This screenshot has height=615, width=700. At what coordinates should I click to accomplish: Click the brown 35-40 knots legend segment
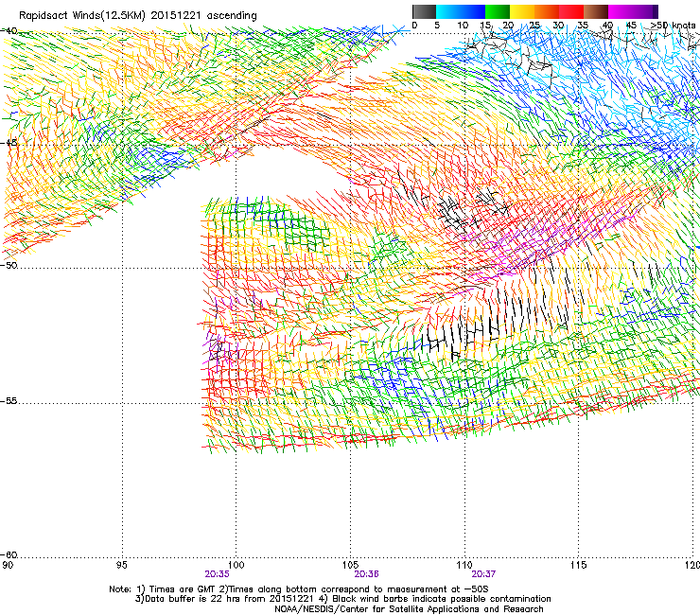[x=596, y=11]
